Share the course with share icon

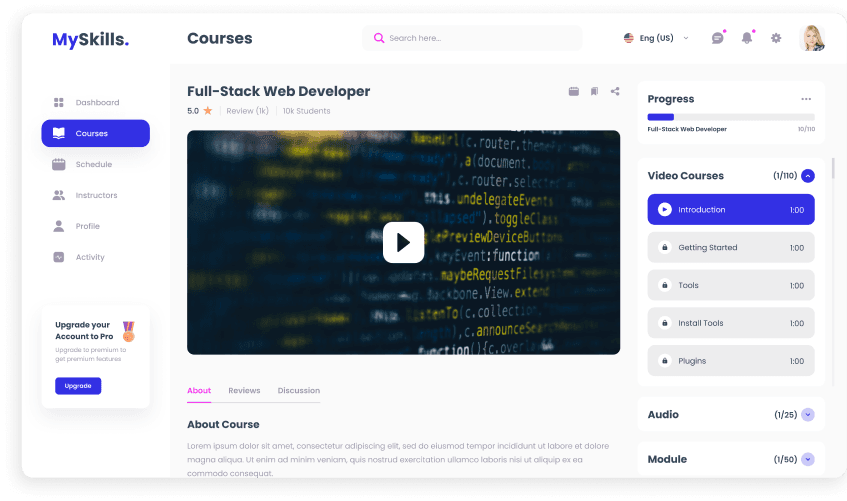(615, 91)
